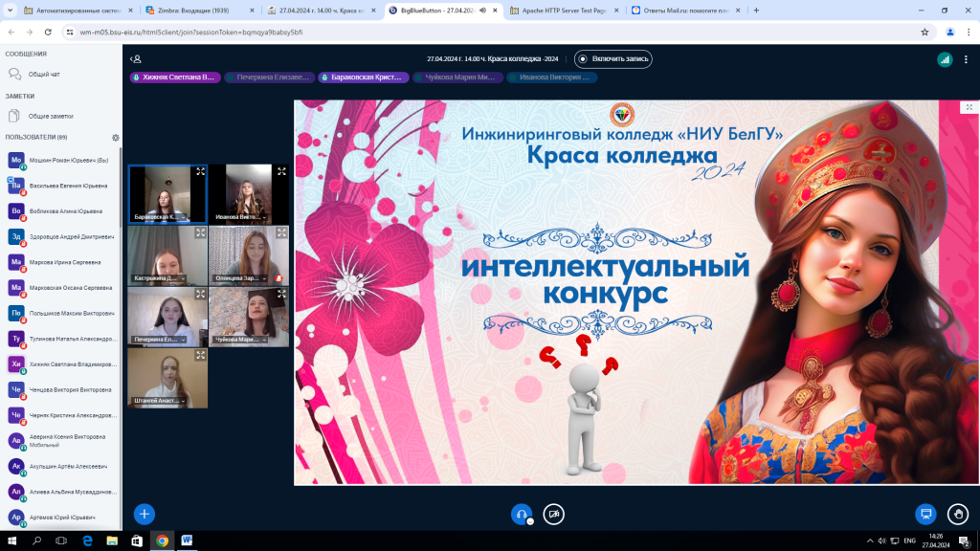Screen dimensions: 980x551
Task: Click the share screen button
Action: click(x=926, y=514)
